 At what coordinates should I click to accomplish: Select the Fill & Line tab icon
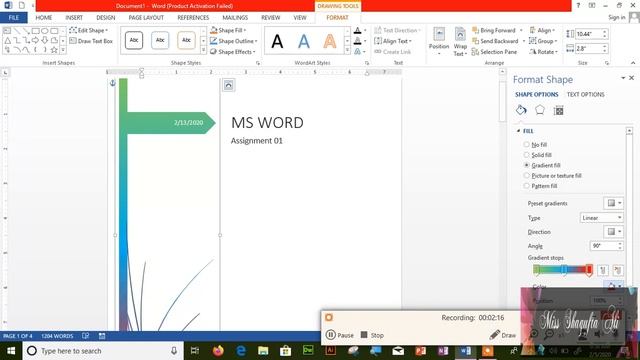click(521, 110)
